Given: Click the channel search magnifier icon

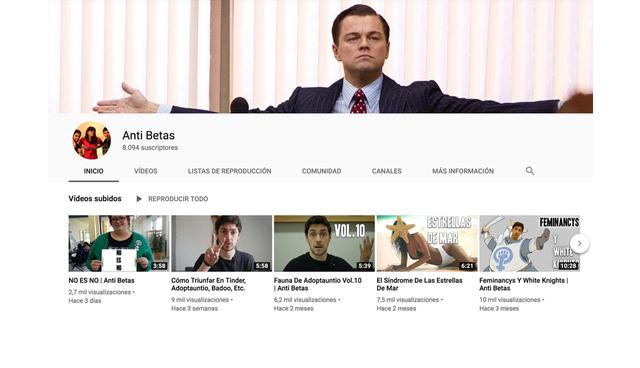Looking at the screenshot, I should pyautogui.click(x=529, y=171).
